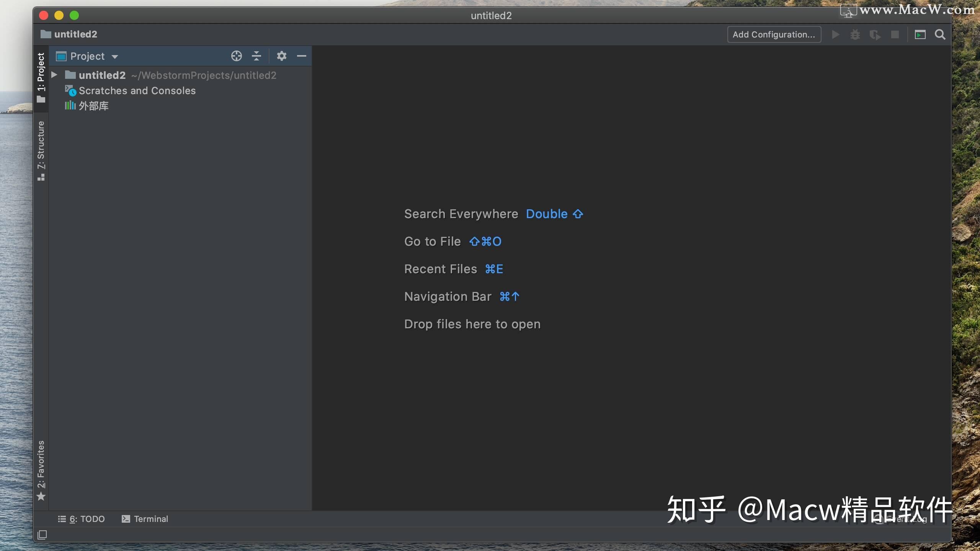Open Project panel settings gear
Image resolution: width=980 pixels, height=551 pixels.
[x=282, y=56]
